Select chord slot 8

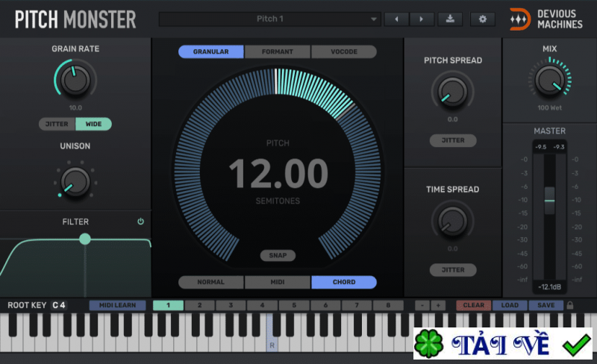(x=388, y=305)
